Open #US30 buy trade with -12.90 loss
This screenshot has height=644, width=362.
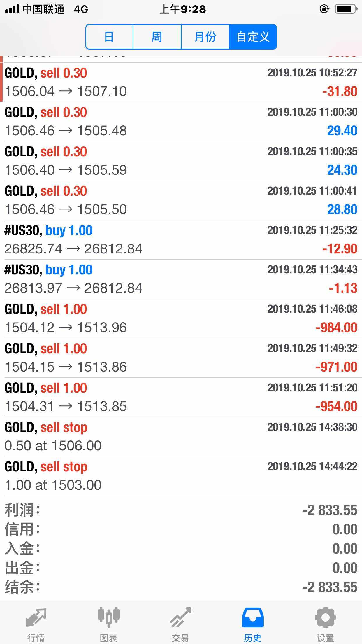(x=181, y=240)
